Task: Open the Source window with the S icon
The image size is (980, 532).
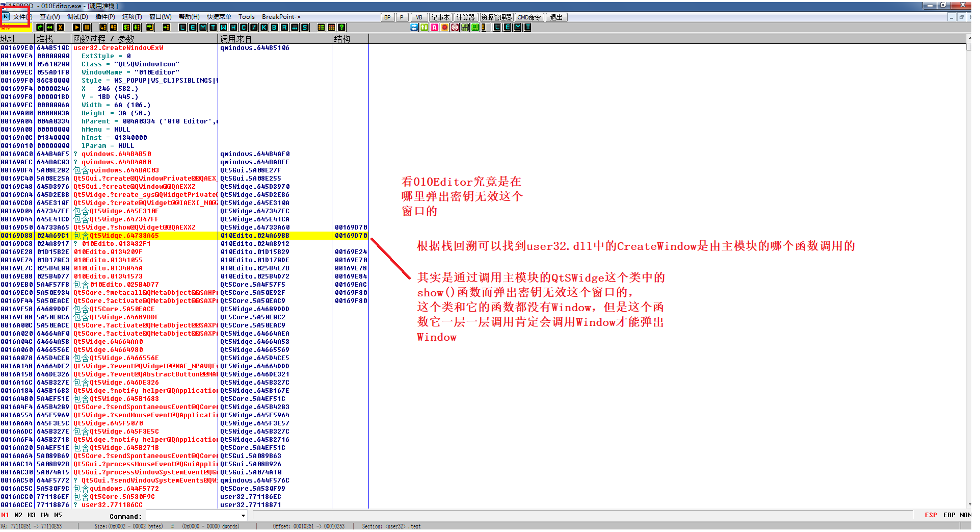Action: click(x=305, y=28)
